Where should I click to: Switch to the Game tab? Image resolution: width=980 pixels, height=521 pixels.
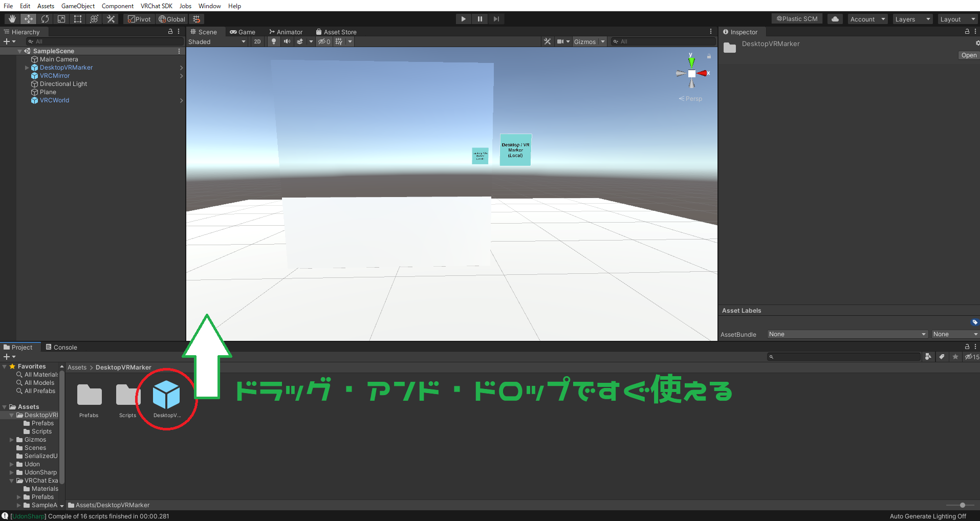[x=244, y=31]
